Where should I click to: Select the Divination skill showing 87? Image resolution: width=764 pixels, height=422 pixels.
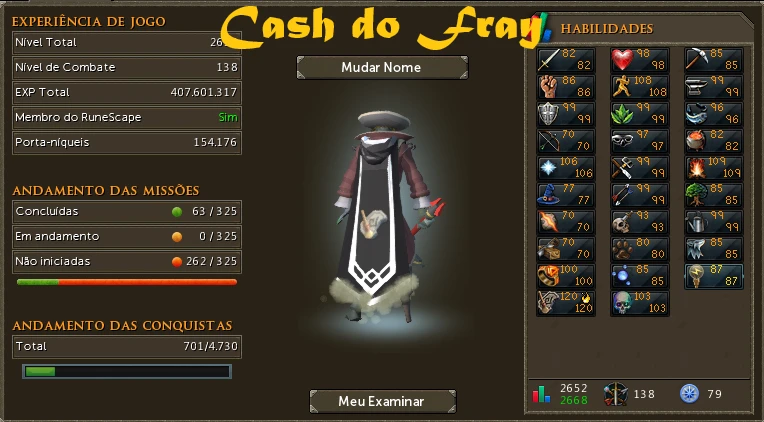714,275
